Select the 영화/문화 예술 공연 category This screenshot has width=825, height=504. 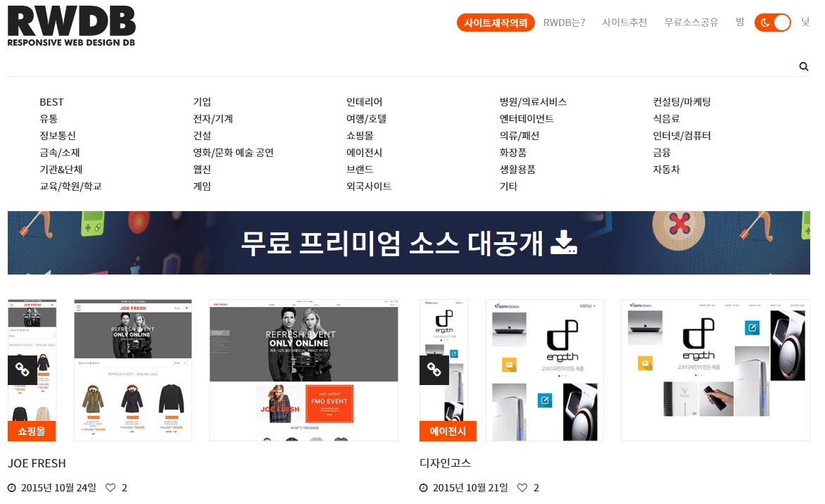[x=234, y=153]
